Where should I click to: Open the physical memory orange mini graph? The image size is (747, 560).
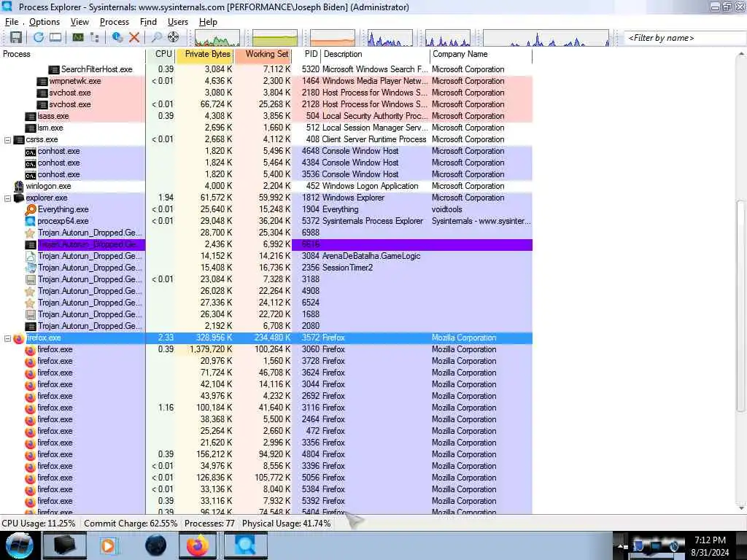coord(333,38)
